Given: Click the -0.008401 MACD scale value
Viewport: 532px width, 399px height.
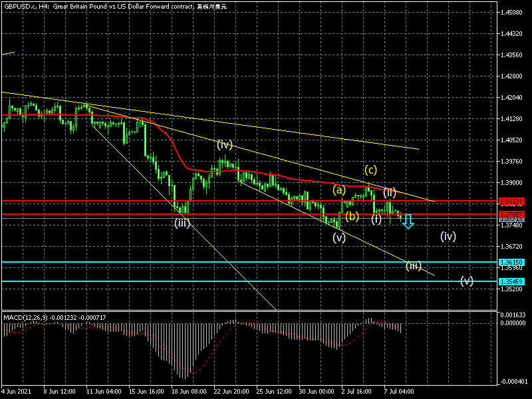Looking at the screenshot, I should tap(513, 382).
